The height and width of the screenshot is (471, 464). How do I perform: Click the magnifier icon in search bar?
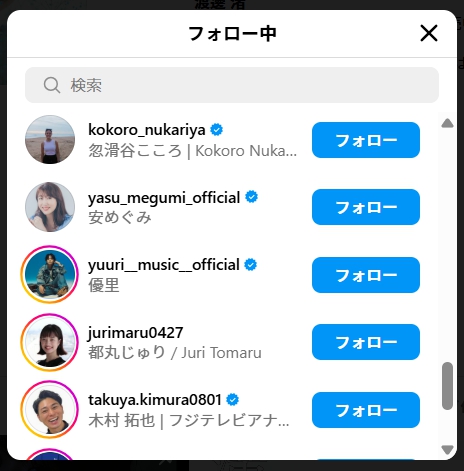click(52, 85)
